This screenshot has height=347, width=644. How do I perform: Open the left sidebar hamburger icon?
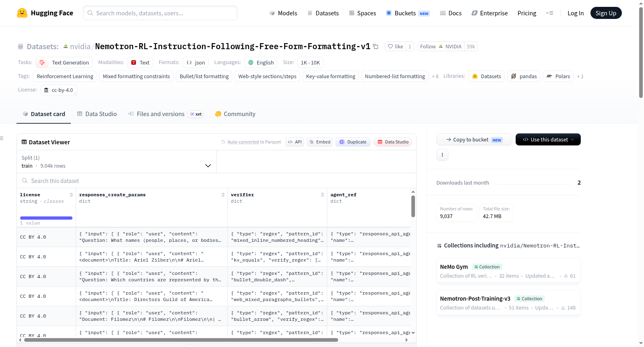[2, 138]
